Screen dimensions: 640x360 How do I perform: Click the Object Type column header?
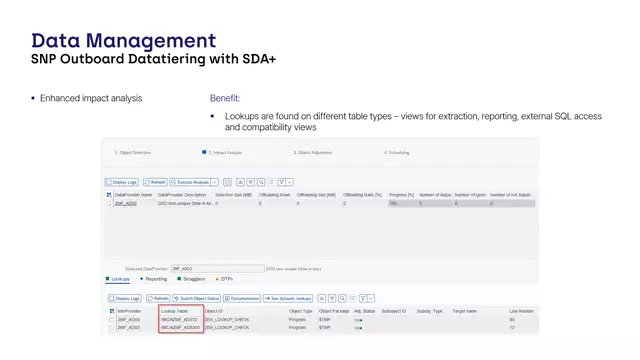(300, 311)
